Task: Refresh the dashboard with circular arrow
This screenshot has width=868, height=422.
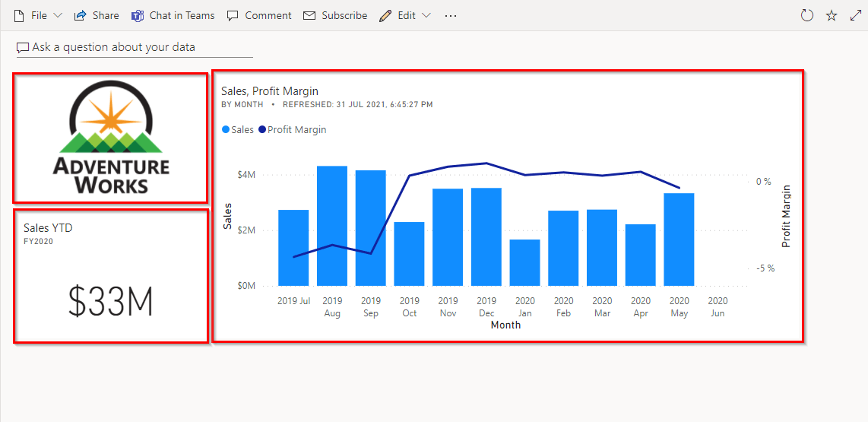Action: (x=807, y=15)
